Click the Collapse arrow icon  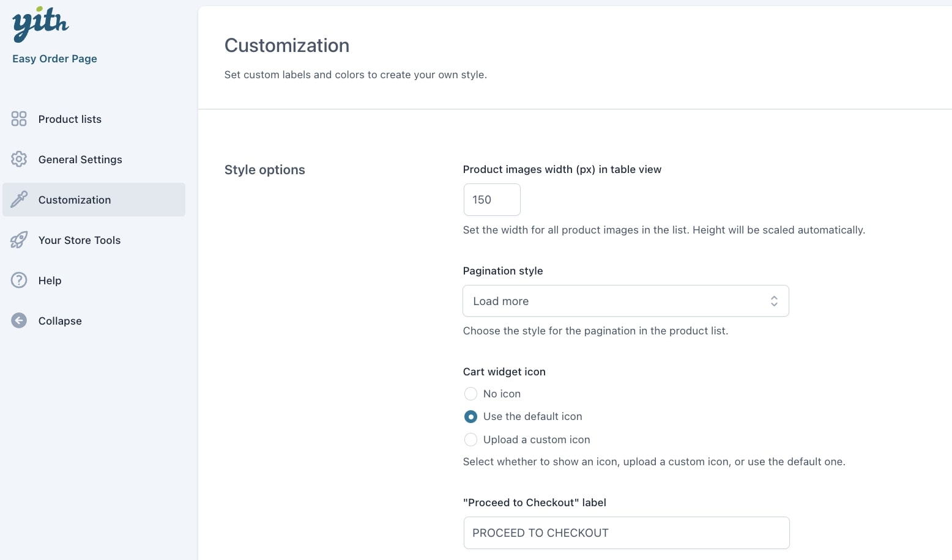coord(19,320)
